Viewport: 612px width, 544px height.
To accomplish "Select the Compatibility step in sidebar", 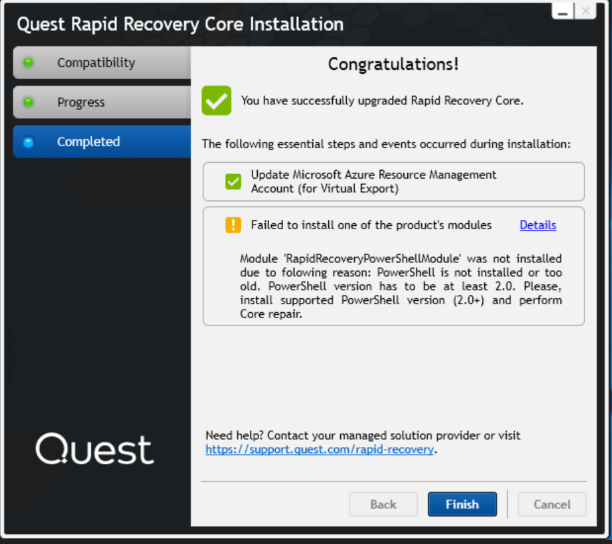I will pyautogui.click(x=102, y=62).
